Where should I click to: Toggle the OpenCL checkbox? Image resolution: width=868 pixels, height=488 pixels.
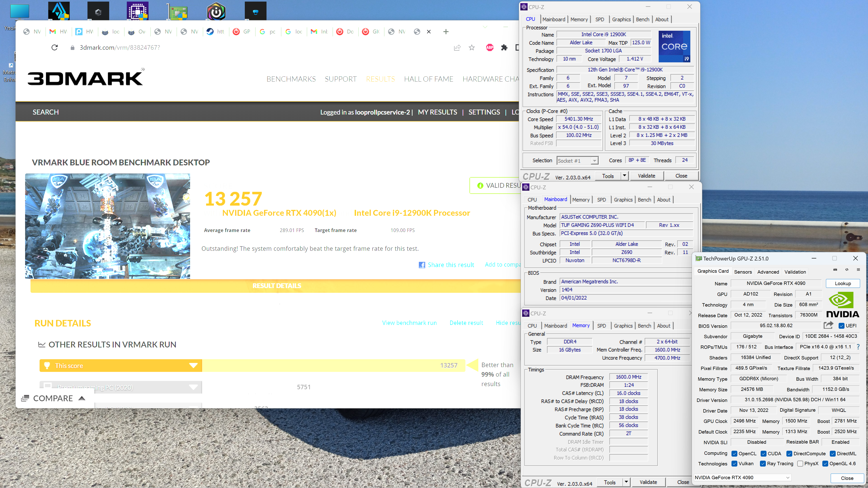[734, 454]
